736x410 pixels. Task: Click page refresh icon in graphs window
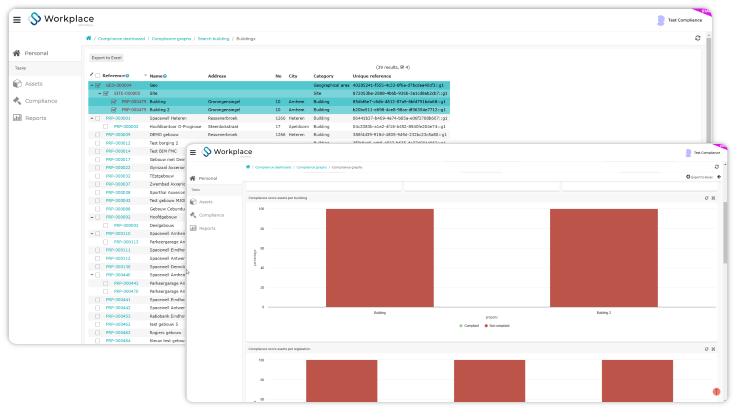(x=716, y=167)
